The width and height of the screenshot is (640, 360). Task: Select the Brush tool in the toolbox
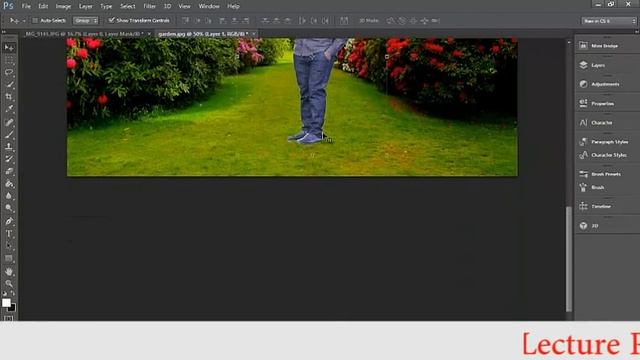[9, 134]
